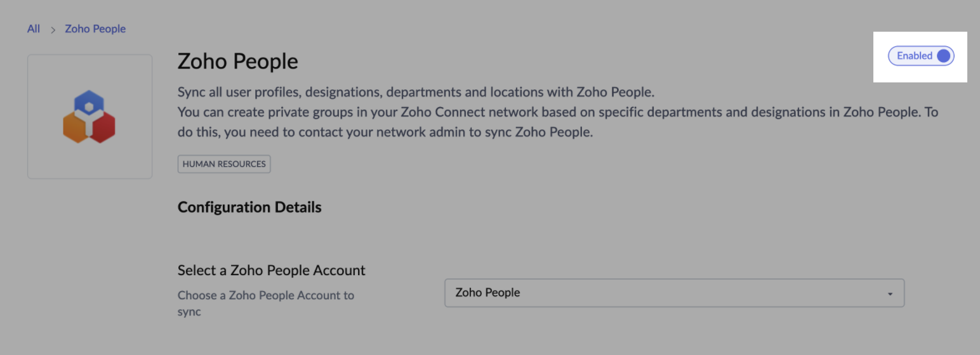Viewport: 980px width, 355px height.
Task: Click the Zoho People breadcrumb link
Action: pos(95,29)
